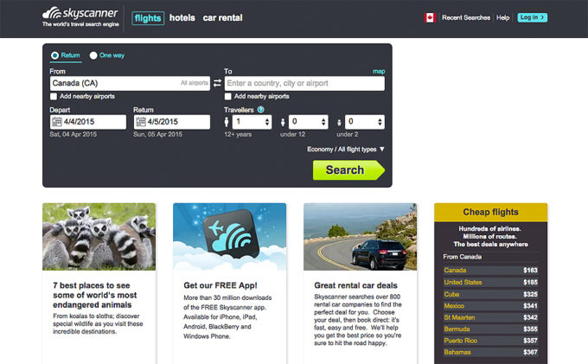The height and width of the screenshot is (364, 588).
Task: Click the Travellers help question icon
Action: tap(260, 110)
